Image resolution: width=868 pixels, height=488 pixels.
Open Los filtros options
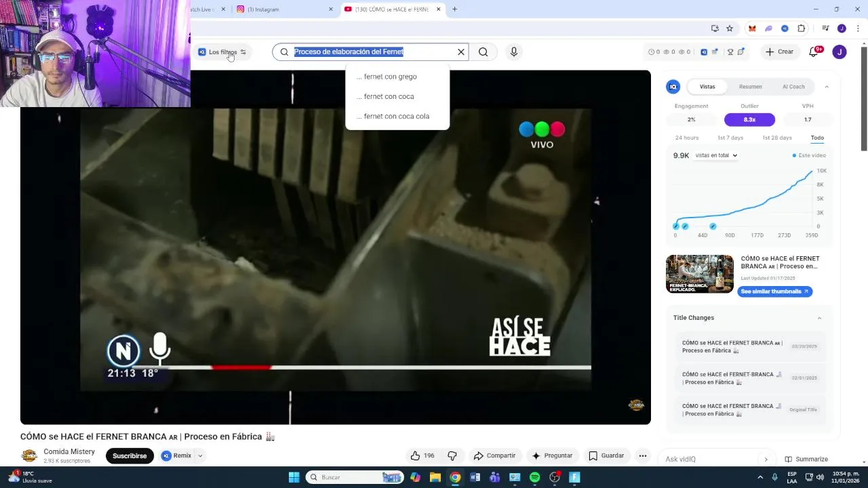[222, 52]
